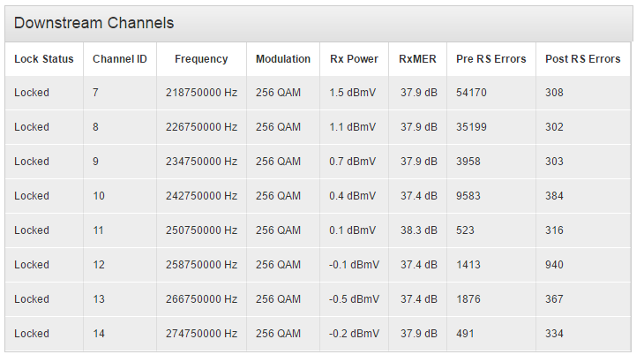Select the Pre RS Errors column header

491,59
